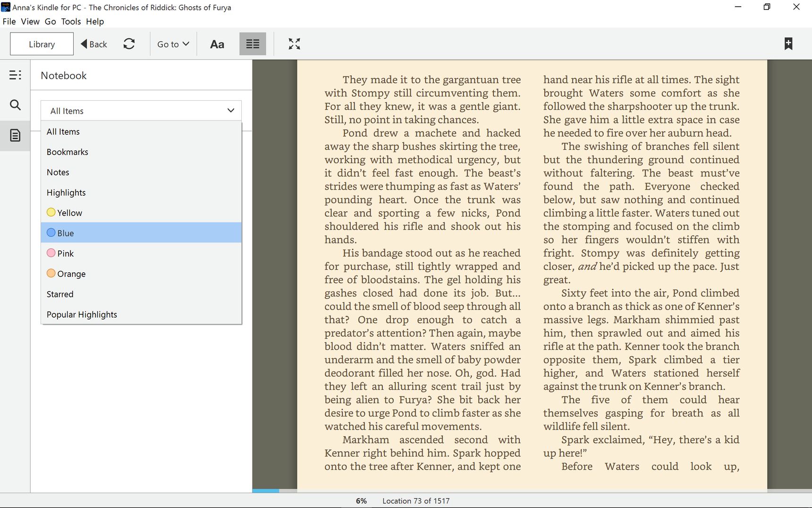Click the dark margin right of the page to go forward
812x508 pixels.
point(789,274)
